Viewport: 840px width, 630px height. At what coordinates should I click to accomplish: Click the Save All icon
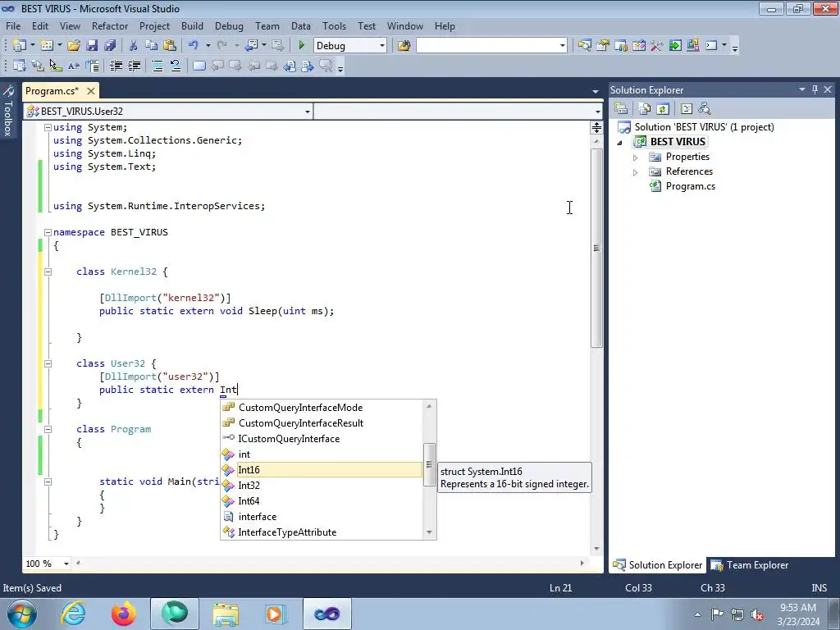click(x=111, y=46)
